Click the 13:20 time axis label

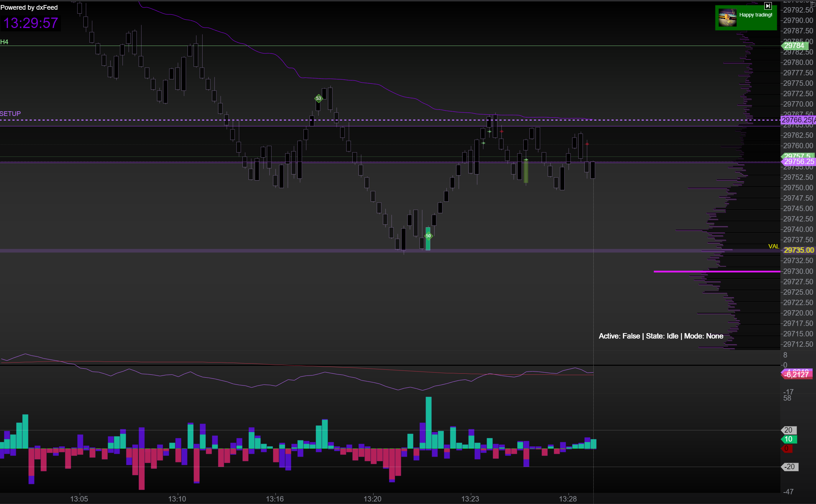tap(372, 499)
